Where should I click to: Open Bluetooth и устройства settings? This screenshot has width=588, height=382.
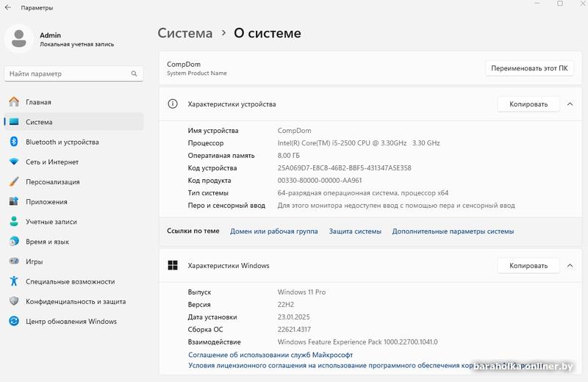[x=74, y=142]
